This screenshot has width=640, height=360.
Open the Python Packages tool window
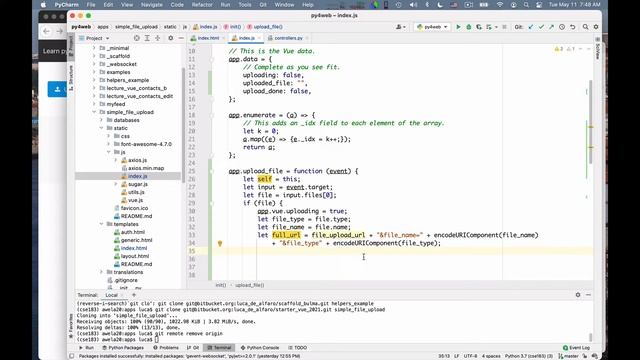pyautogui.click(x=123, y=348)
